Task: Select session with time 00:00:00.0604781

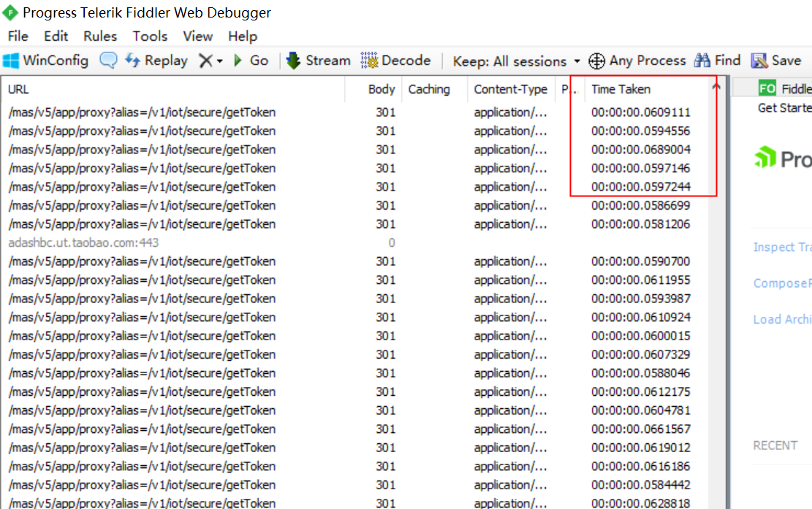Action: point(354,410)
